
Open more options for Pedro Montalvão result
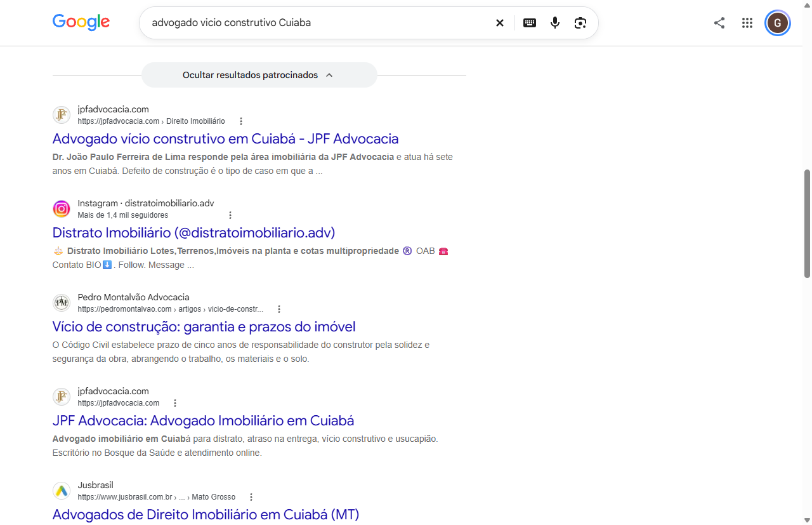tap(278, 309)
